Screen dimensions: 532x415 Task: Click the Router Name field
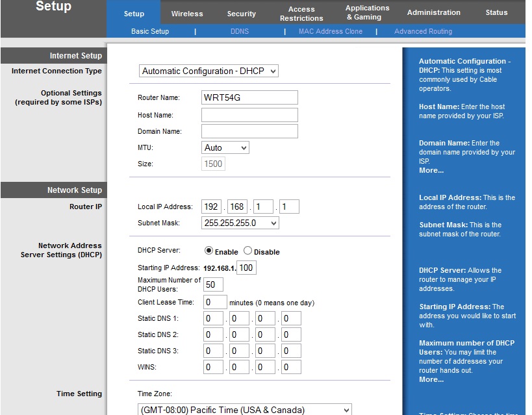click(249, 97)
